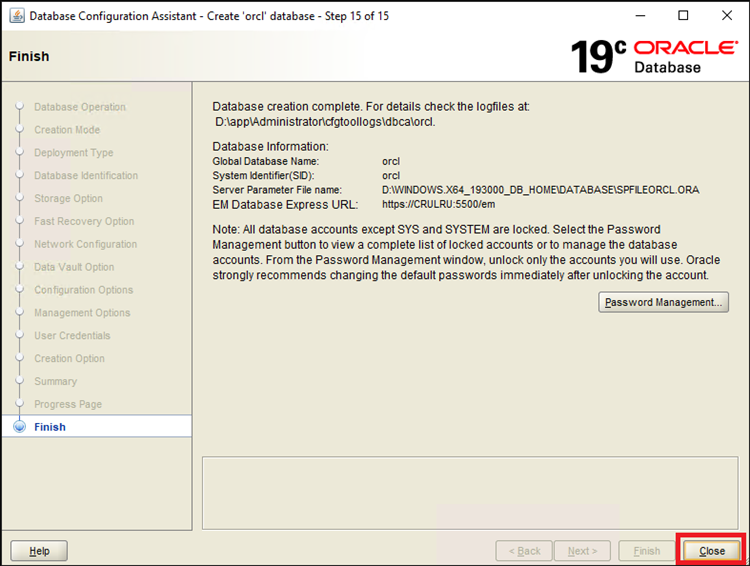Select the Creation Option step

(x=69, y=358)
